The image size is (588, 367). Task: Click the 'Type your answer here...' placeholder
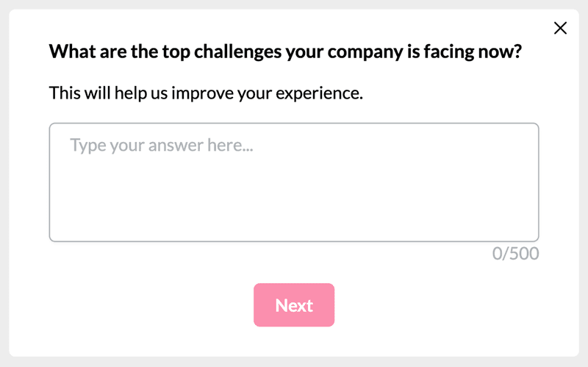162,145
